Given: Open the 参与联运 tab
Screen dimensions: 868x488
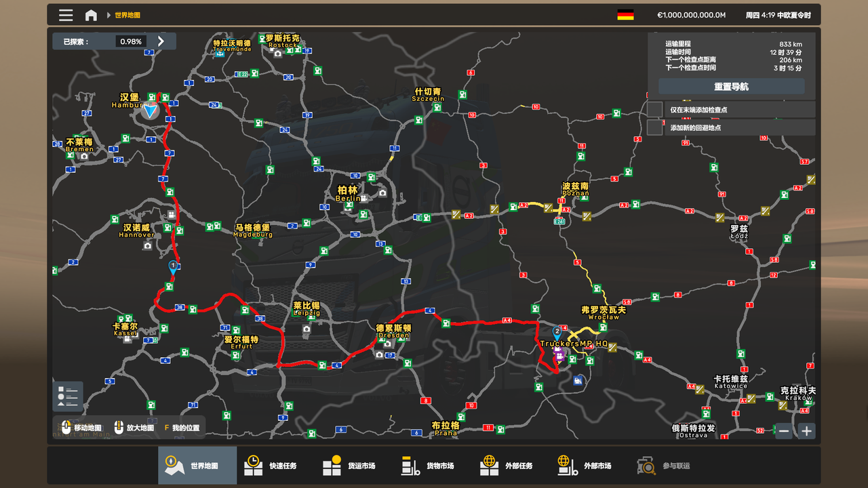Looking at the screenshot, I should pos(669,466).
